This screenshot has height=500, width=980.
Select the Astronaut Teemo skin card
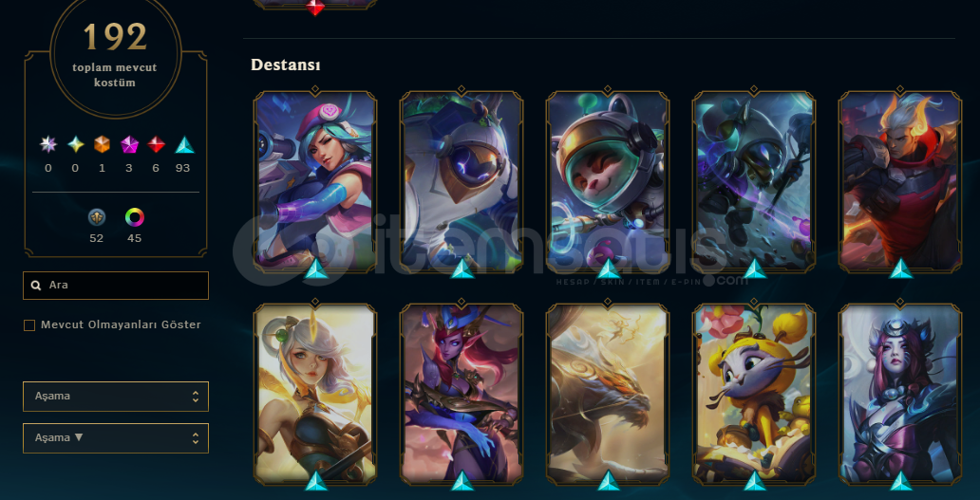click(608, 182)
